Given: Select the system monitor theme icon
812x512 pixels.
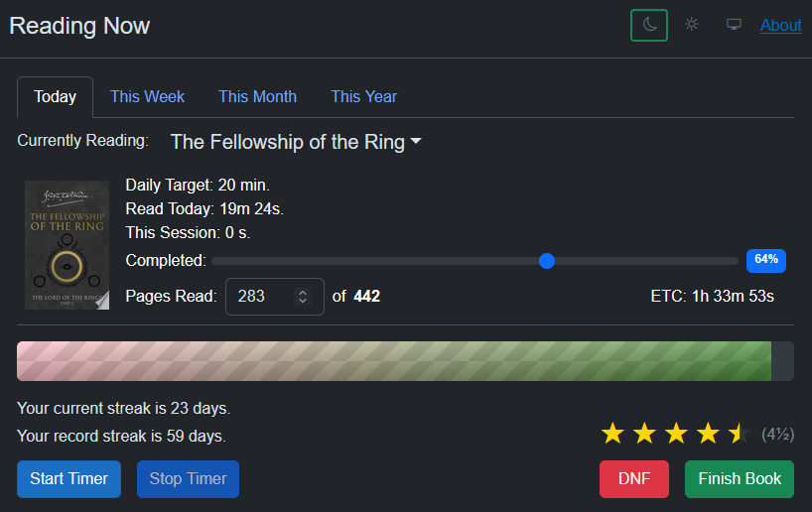Looking at the screenshot, I should pyautogui.click(x=734, y=25).
